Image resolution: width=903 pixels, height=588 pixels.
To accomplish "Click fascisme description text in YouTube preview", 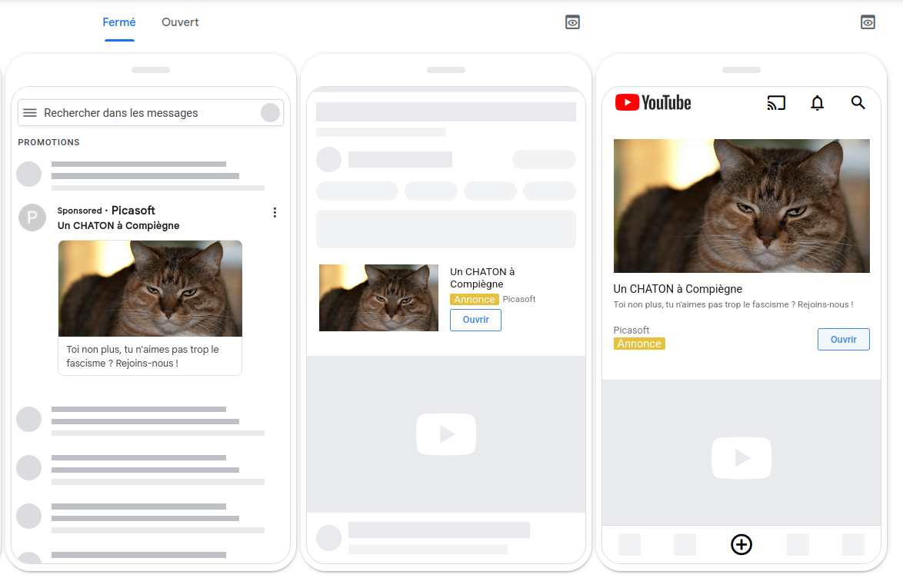I will pos(733,305).
